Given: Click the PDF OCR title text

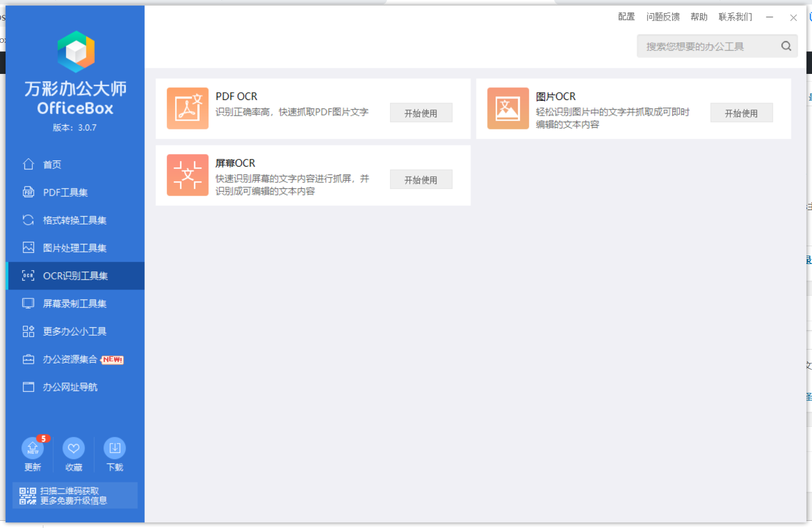Looking at the screenshot, I should coord(236,96).
